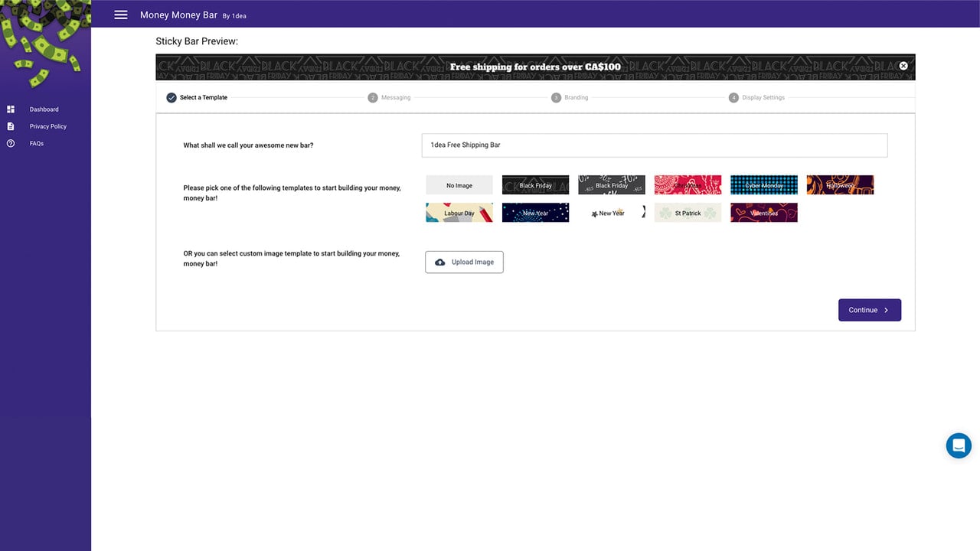Open the hamburger navigation menu
This screenshot has height=551, width=980.
click(x=121, y=15)
